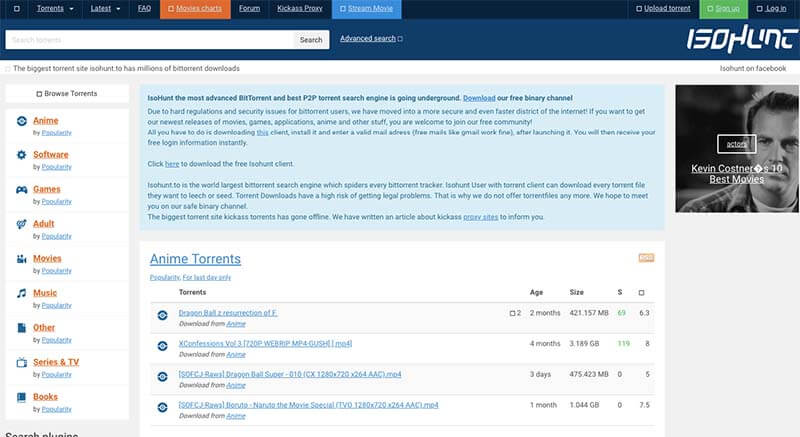The width and height of the screenshot is (800, 437).
Task: Open the Movies category link
Action: pos(47,259)
